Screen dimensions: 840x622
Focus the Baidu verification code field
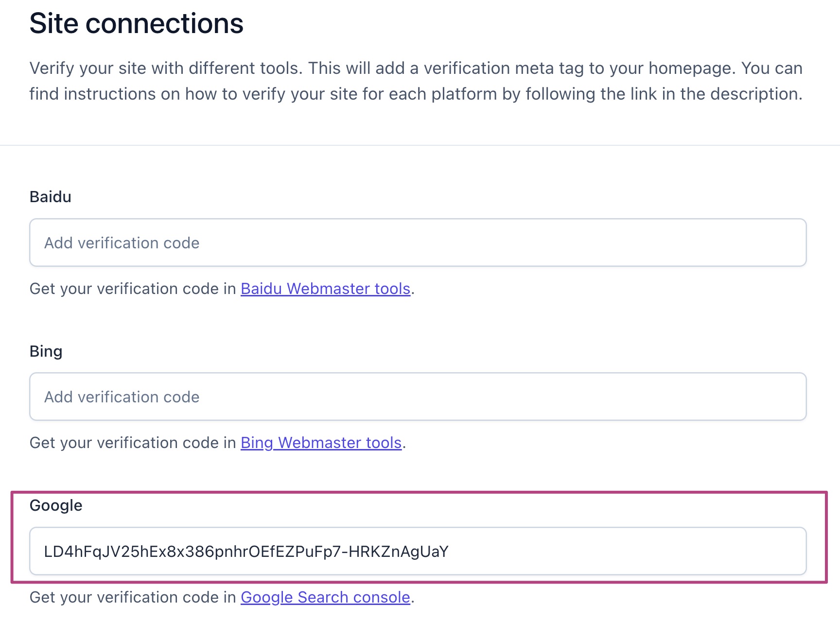coord(418,242)
